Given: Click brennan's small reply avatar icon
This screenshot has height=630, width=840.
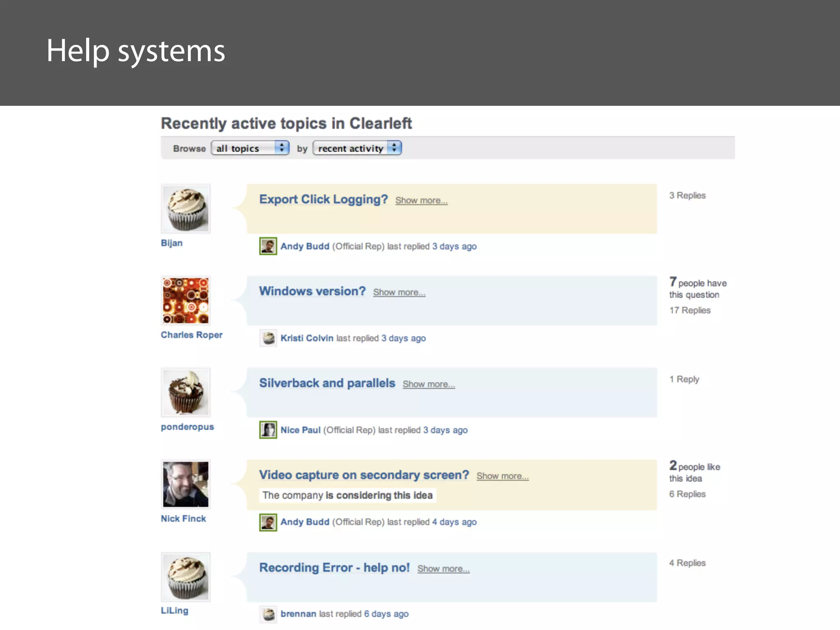Looking at the screenshot, I should (x=268, y=614).
